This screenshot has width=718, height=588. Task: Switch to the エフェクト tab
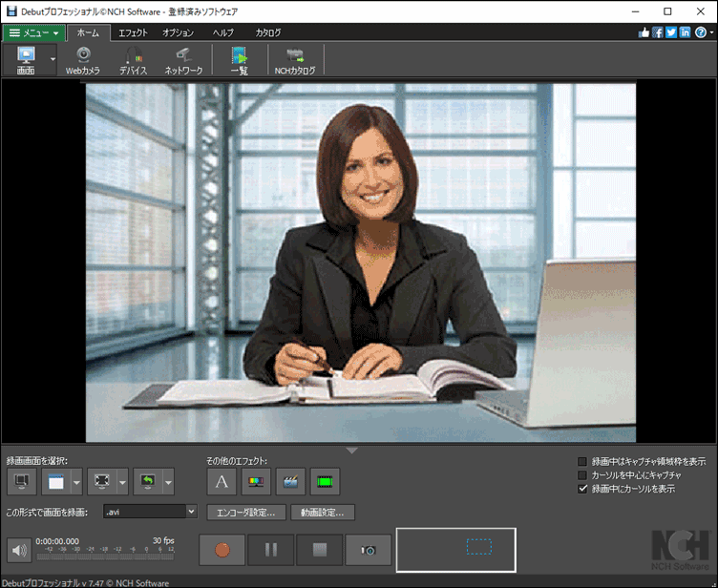point(134,33)
